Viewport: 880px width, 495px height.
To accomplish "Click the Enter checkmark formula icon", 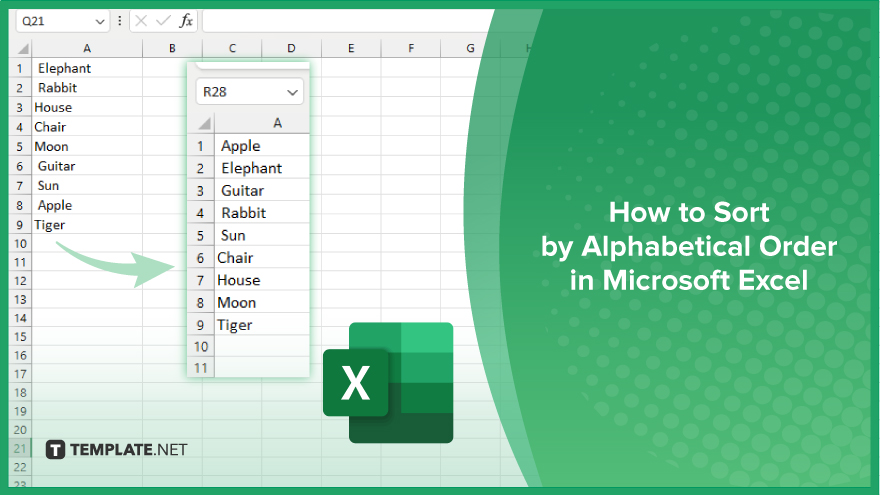I will [x=163, y=21].
